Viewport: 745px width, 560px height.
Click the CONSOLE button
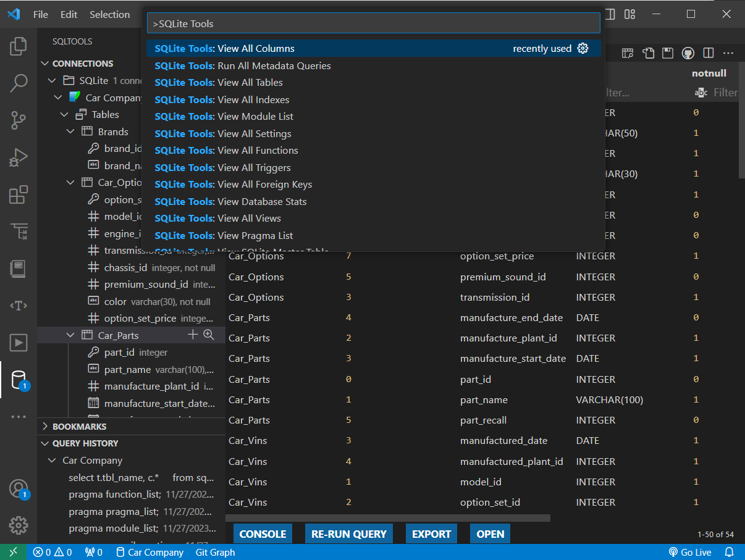[x=263, y=534]
